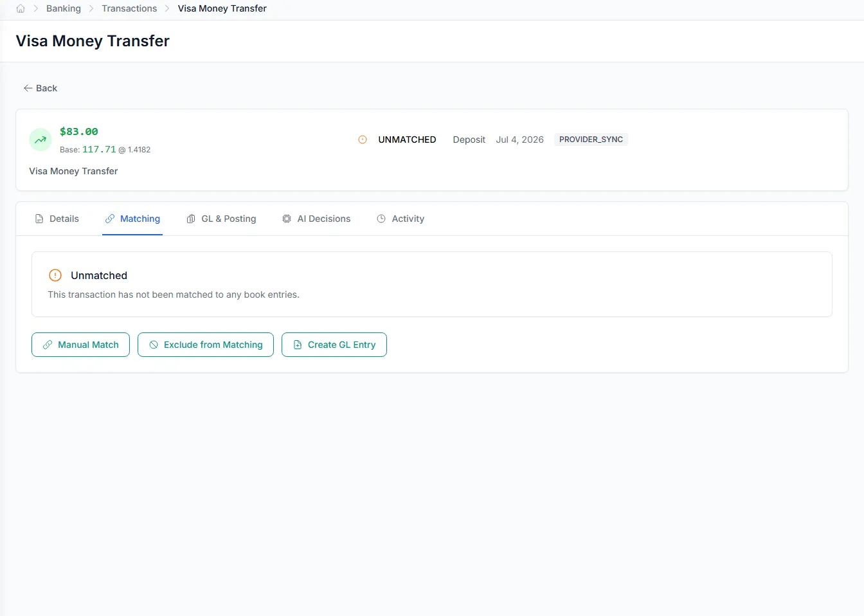Click the UNMATCHED status text
This screenshot has height=616, width=864.
(x=407, y=140)
